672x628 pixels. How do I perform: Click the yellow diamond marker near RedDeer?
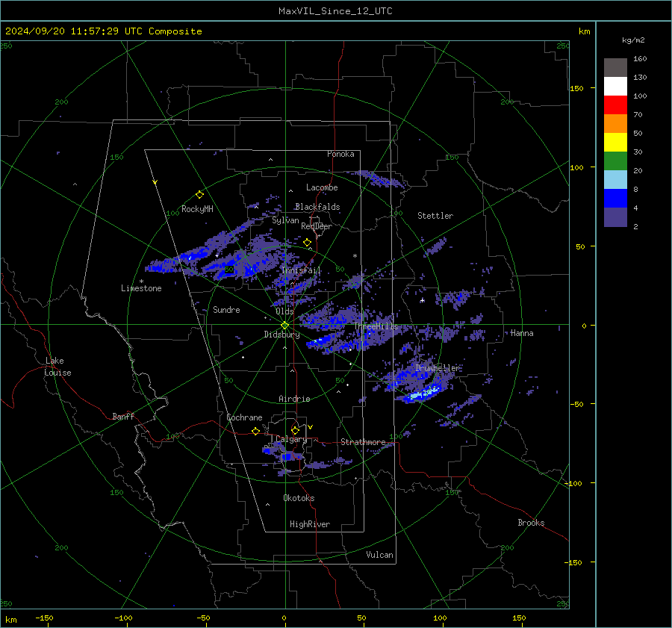click(x=307, y=243)
